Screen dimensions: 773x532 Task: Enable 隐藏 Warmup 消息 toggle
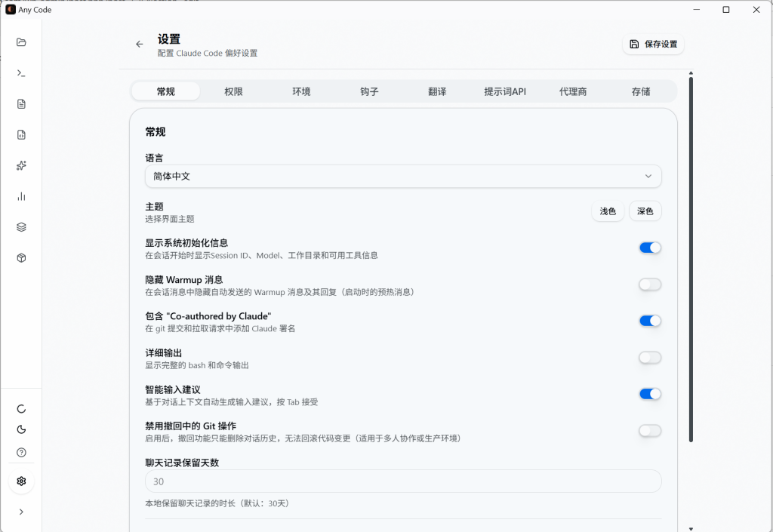point(649,284)
